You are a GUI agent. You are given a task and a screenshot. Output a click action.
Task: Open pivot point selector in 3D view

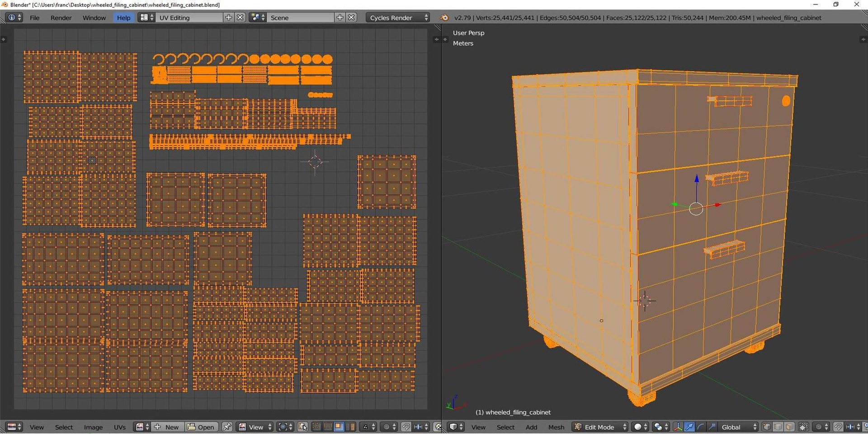pos(661,427)
